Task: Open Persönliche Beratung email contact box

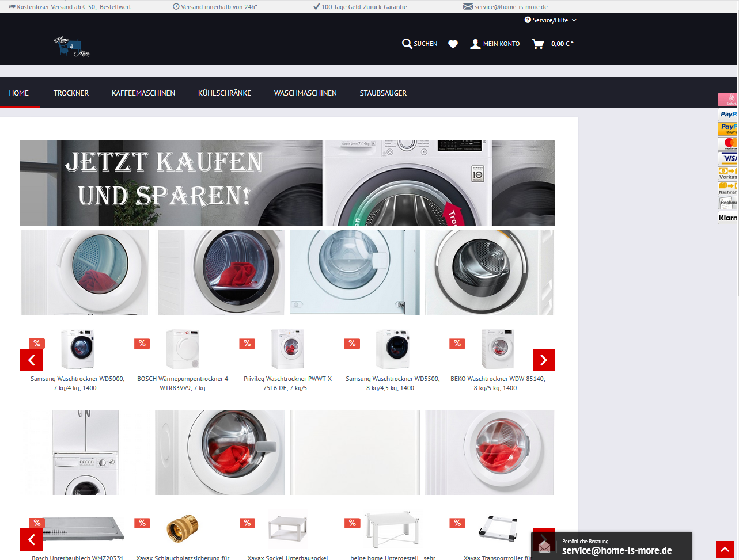Action: pyautogui.click(x=612, y=546)
